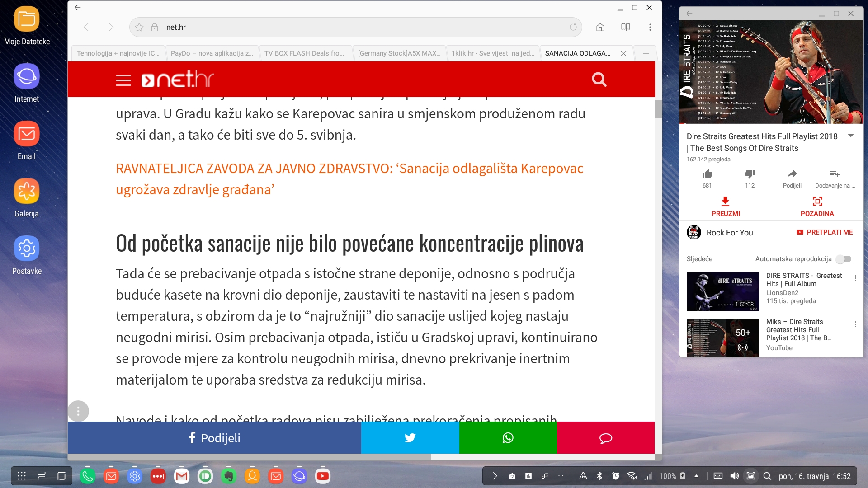
Task: Open options for DIRE STRAITS Greatest Hits video
Action: coord(855,278)
